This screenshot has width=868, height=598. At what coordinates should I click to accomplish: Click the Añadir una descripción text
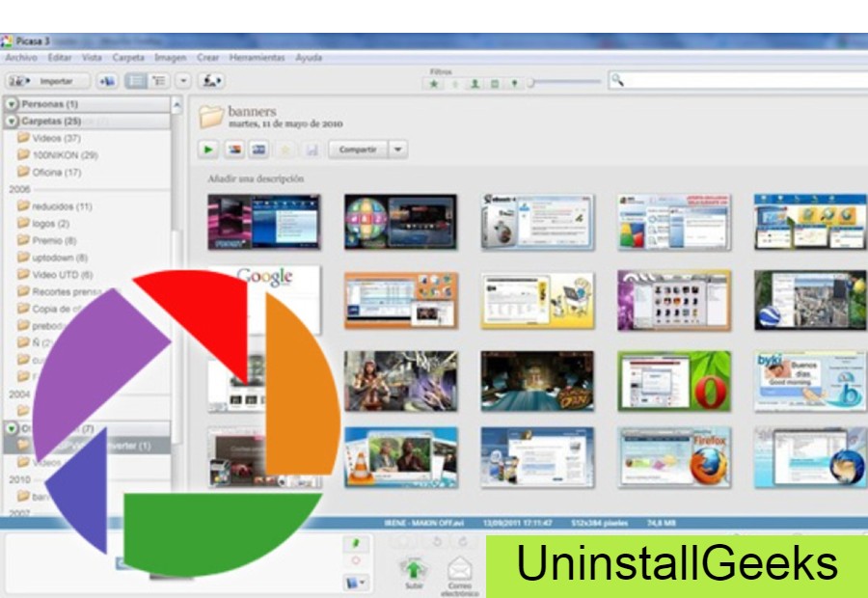[x=256, y=178]
